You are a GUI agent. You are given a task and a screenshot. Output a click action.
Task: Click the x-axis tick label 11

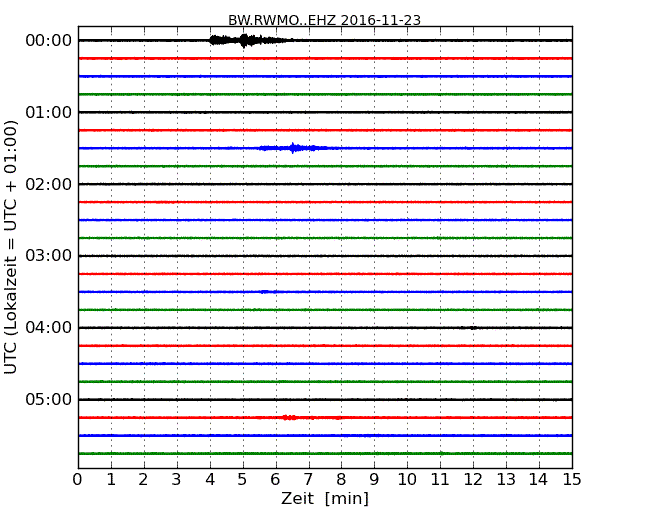(440, 480)
